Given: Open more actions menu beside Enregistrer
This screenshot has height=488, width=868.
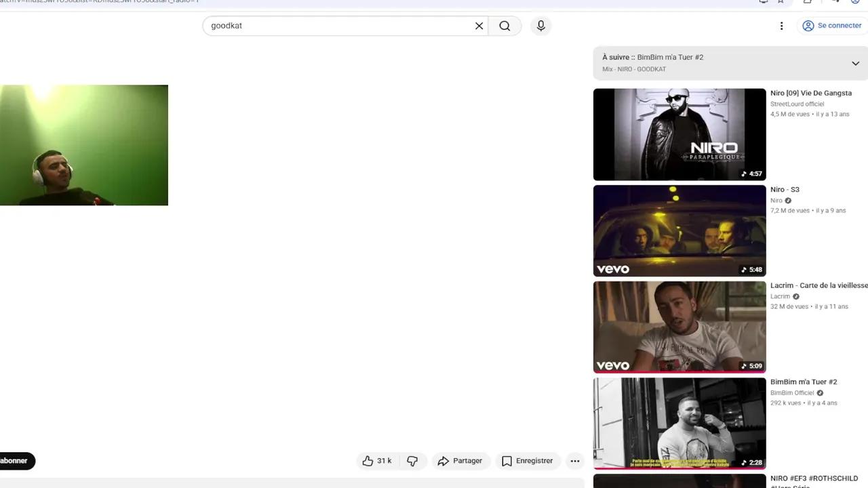Looking at the screenshot, I should click(x=575, y=461).
